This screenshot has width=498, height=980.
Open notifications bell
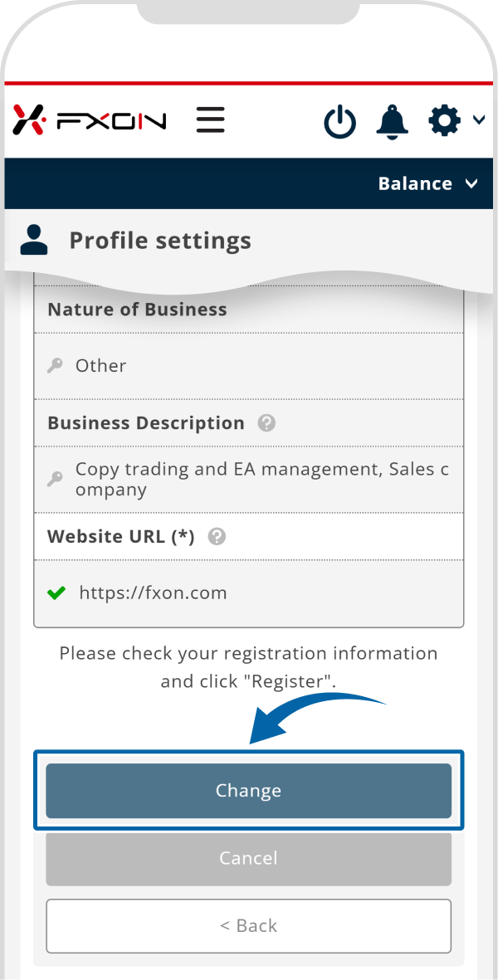tap(393, 121)
